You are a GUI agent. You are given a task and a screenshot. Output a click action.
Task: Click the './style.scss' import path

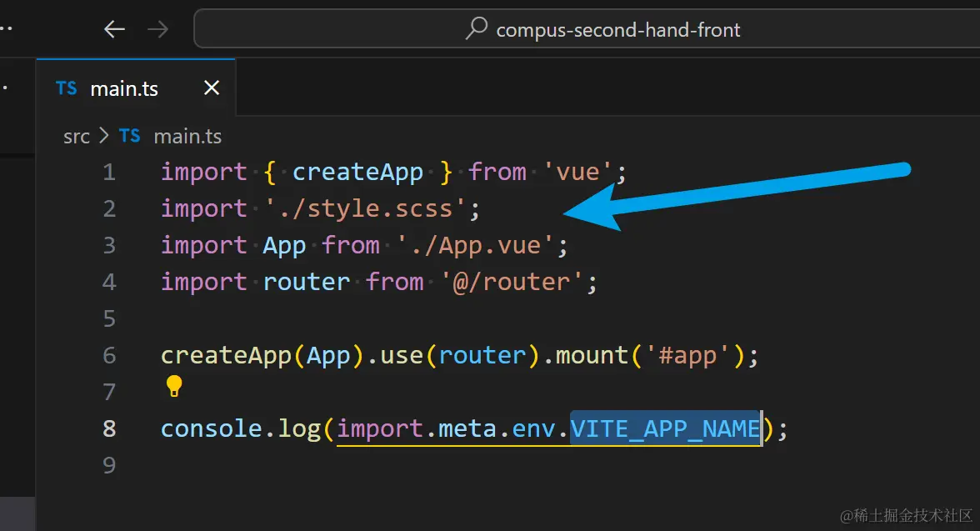[x=365, y=209]
